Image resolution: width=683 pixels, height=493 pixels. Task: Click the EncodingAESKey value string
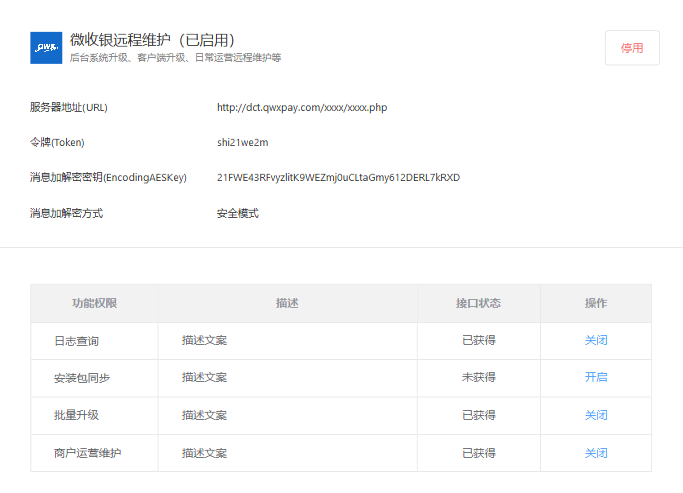(338, 178)
